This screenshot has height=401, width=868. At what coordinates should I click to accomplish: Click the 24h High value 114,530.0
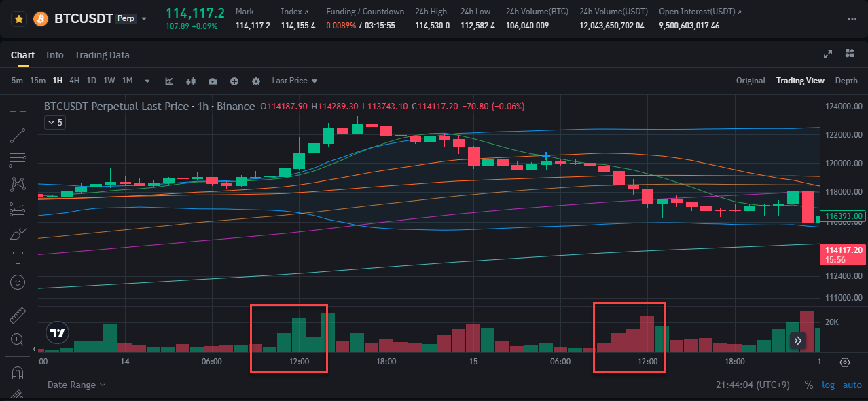(x=432, y=26)
